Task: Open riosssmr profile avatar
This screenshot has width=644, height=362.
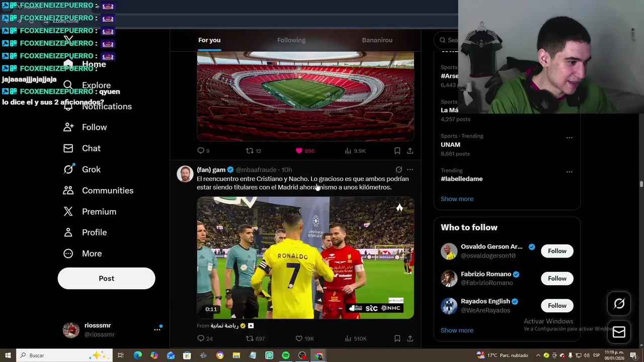Action: click(x=71, y=330)
